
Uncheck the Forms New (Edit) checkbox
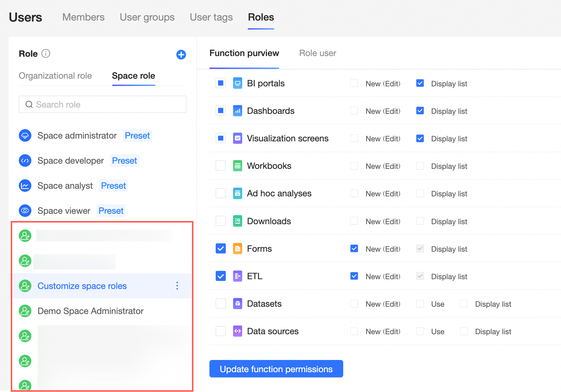pyautogui.click(x=354, y=249)
